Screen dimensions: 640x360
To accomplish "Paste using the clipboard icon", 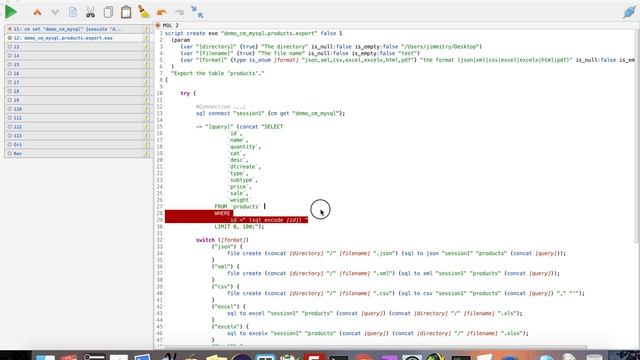I will tap(126, 12).
